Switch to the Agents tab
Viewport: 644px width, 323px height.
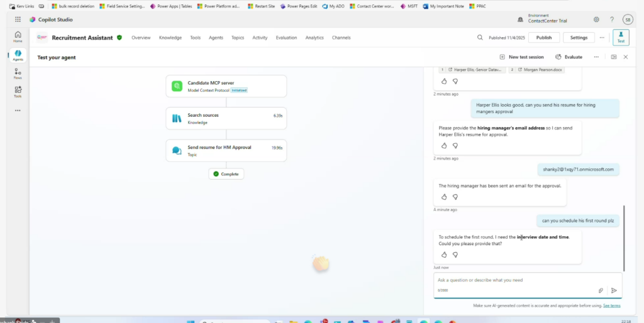click(216, 37)
